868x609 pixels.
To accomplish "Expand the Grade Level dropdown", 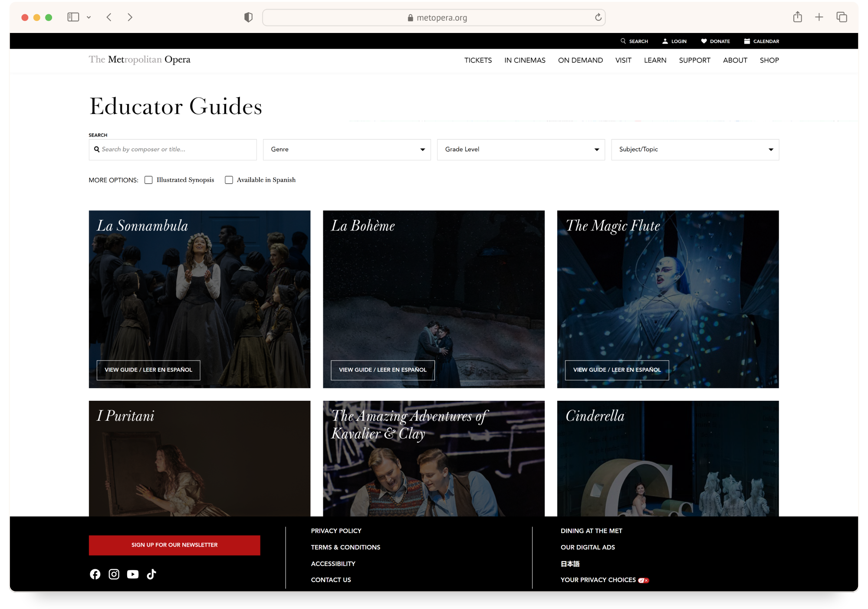I will tap(521, 150).
